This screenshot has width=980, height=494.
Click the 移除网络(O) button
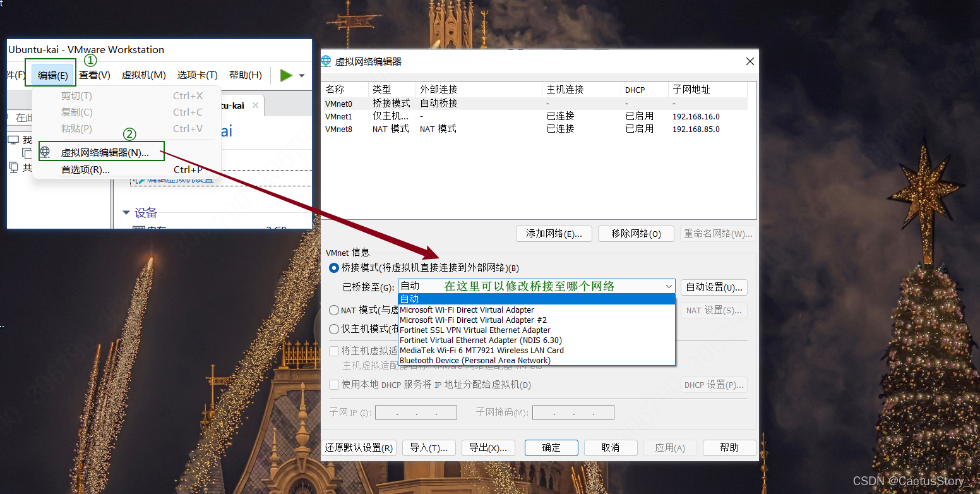pyautogui.click(x=636, y=234)
